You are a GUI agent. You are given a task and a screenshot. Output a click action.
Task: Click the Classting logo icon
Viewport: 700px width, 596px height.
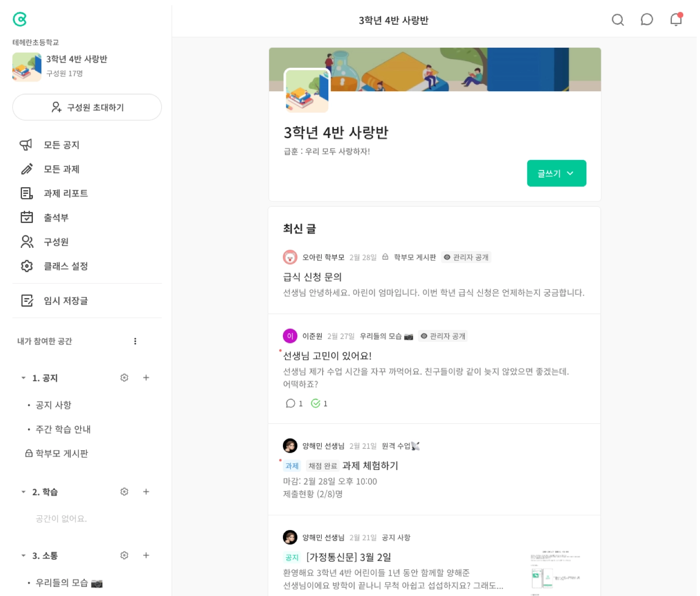20,19
